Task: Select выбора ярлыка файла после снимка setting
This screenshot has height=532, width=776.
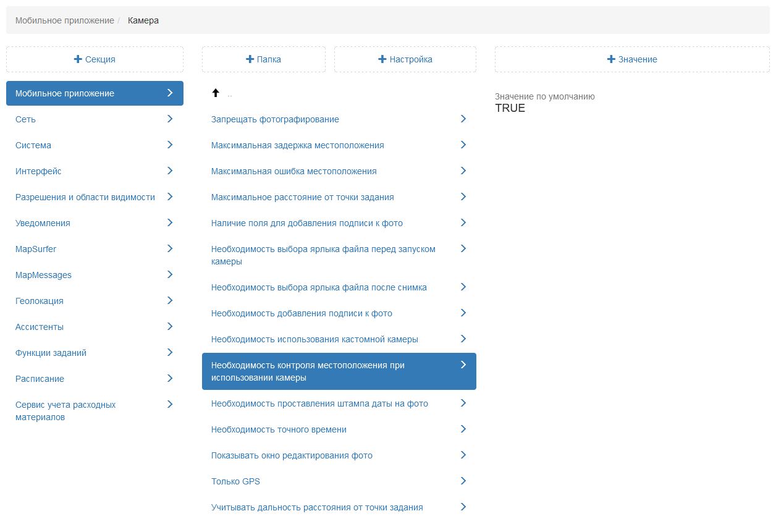Action: (339, 287)
